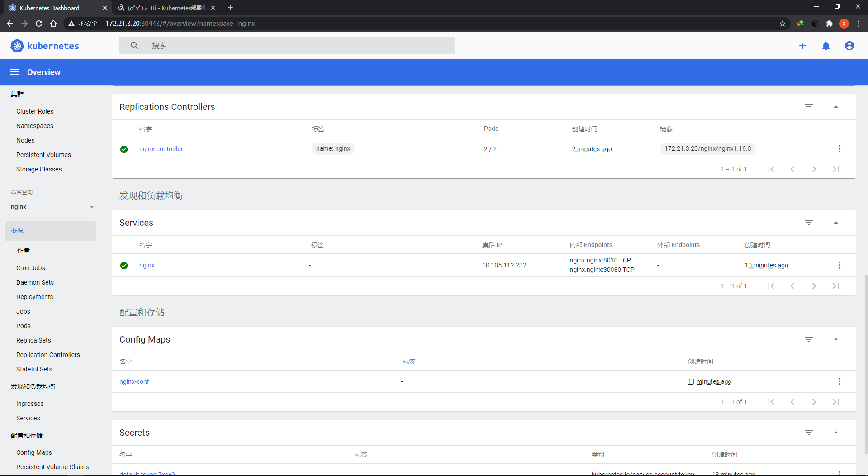868x476 pixels.
Task: Filter the Services list
Action: click(809, 223)
